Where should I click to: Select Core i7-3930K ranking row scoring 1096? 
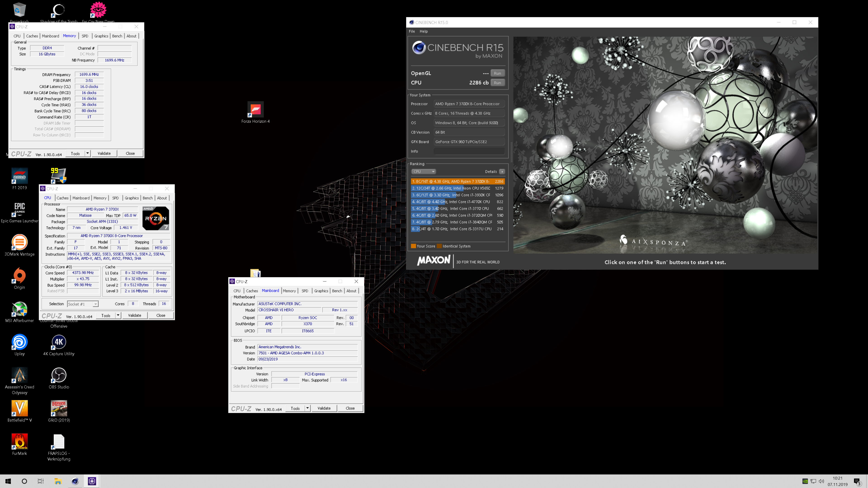[458, 195]
